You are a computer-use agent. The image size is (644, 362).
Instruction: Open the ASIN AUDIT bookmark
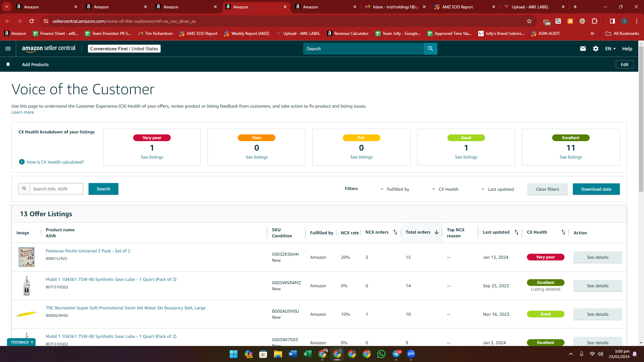(x=545, y=34)
